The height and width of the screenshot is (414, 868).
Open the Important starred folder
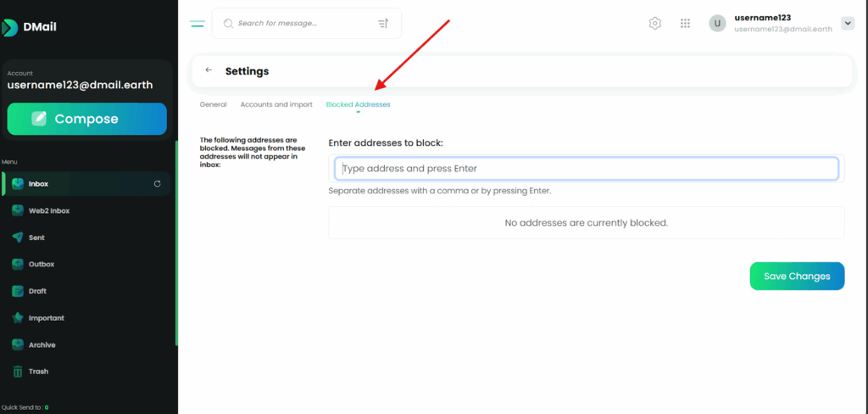point(46,318)
